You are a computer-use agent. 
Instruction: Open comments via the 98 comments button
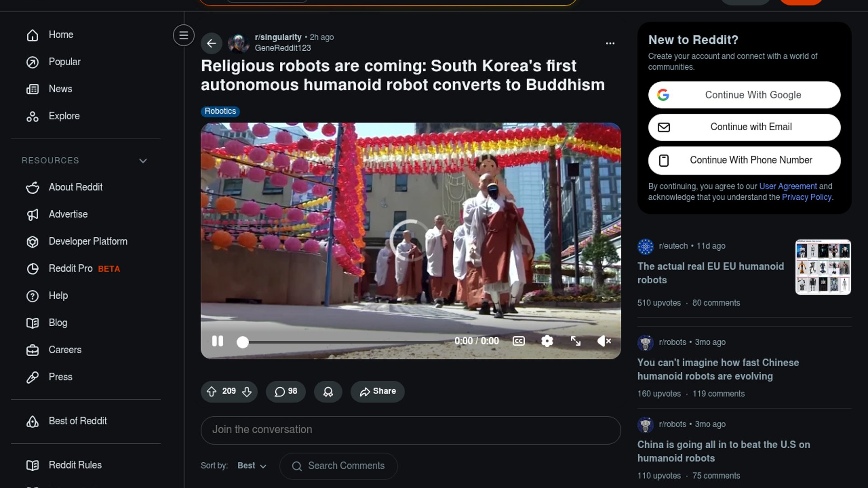click(286, 391)
